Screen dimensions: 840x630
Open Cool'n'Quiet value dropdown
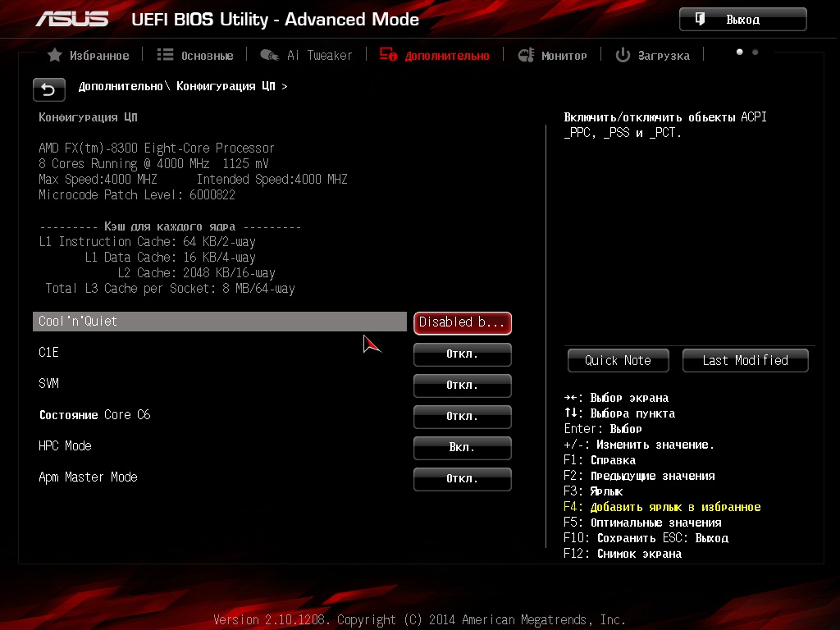(x=463, y=323)
